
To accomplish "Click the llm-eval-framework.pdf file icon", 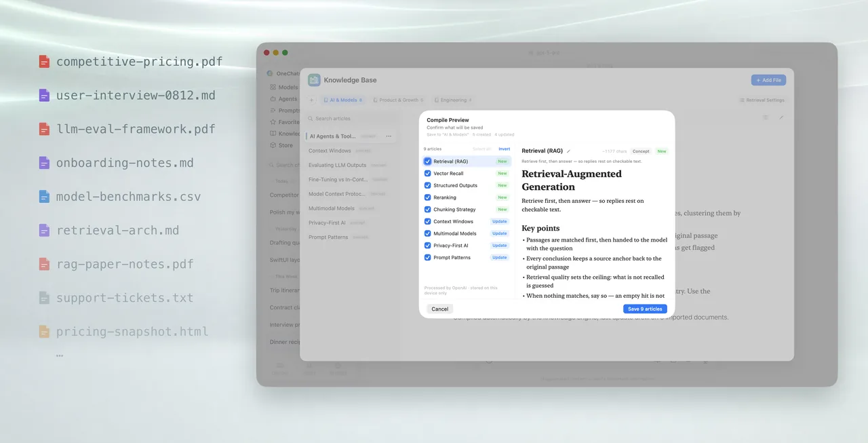I will [x=44, y=129].
